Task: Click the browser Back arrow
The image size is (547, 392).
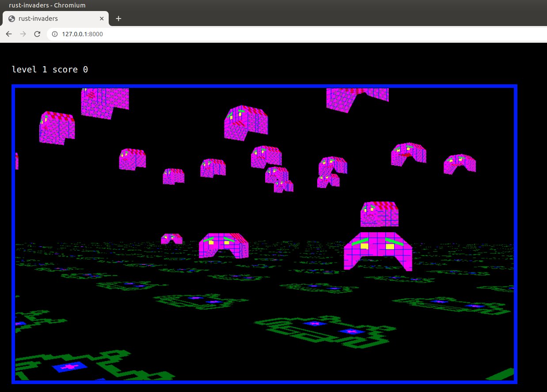Action: tap(9, 34)
